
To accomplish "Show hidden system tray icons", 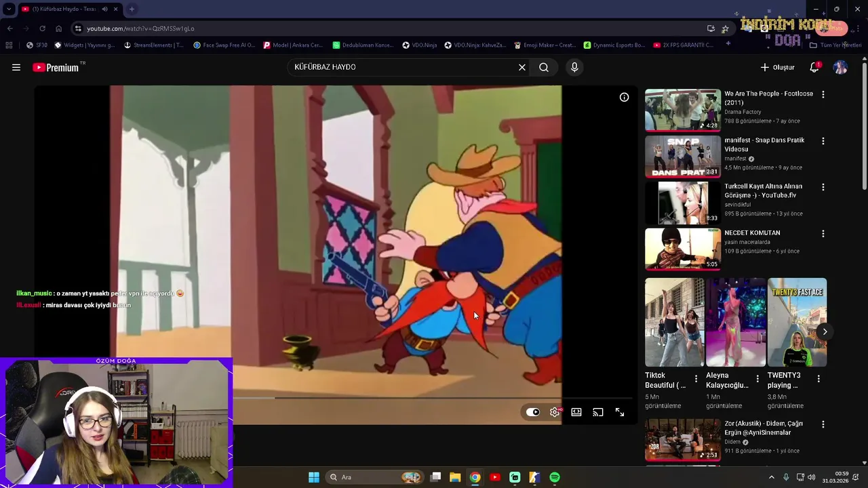I will 771,477.
